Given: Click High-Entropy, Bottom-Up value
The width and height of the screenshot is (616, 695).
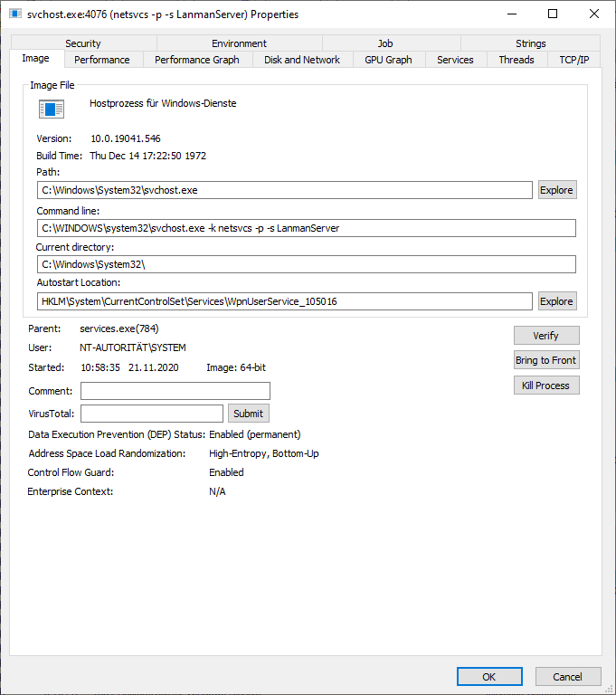Looking at the screenshot, I should point(264,454).
